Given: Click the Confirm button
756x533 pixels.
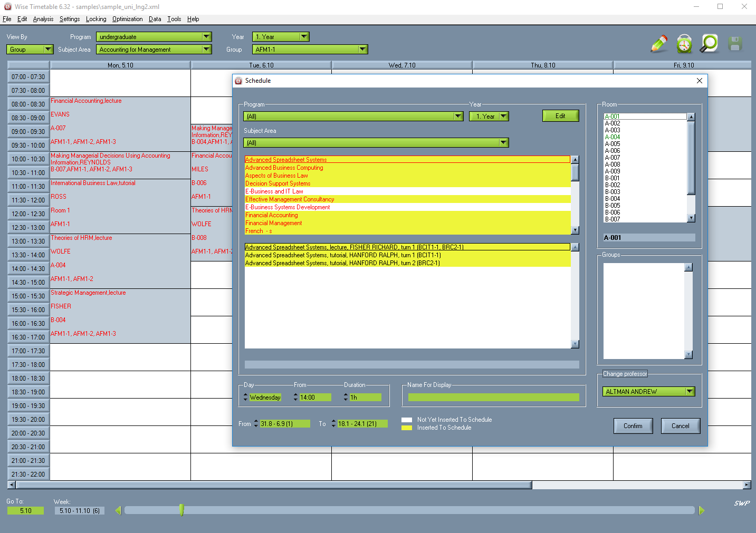Looking at the screenshot, I should click(x=633, y=425).
